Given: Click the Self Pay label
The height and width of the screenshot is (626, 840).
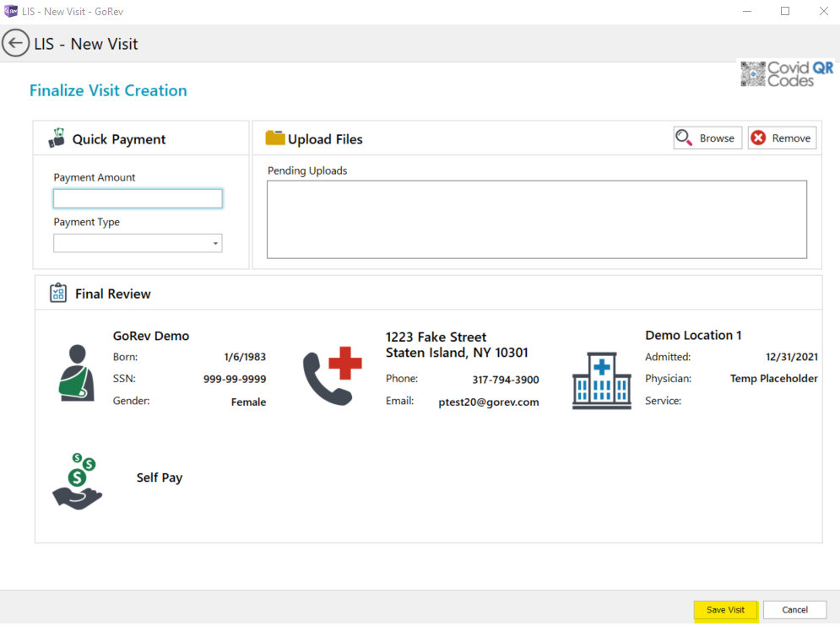Looking at the screenshot, I should 160,478.
